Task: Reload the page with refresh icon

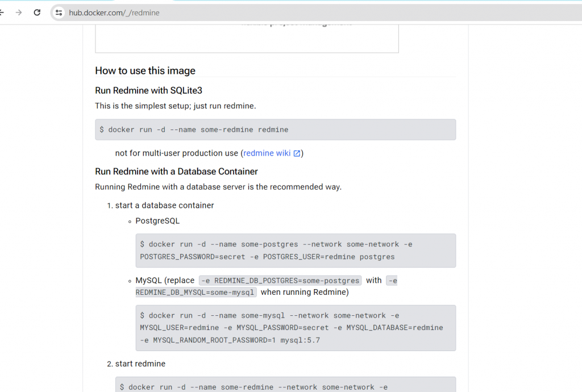Action: [37, 12]
